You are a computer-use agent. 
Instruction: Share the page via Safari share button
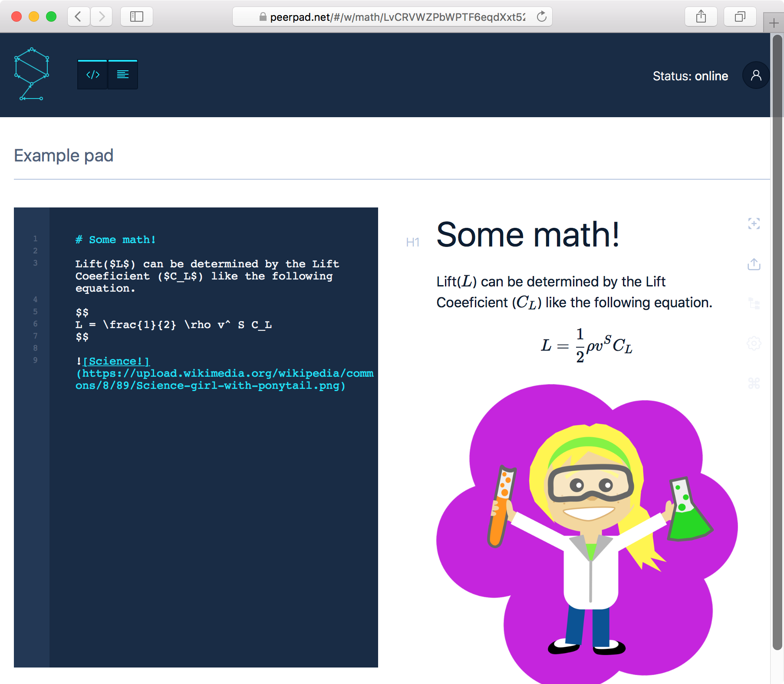pyautogui.click(x=701, y=16)
